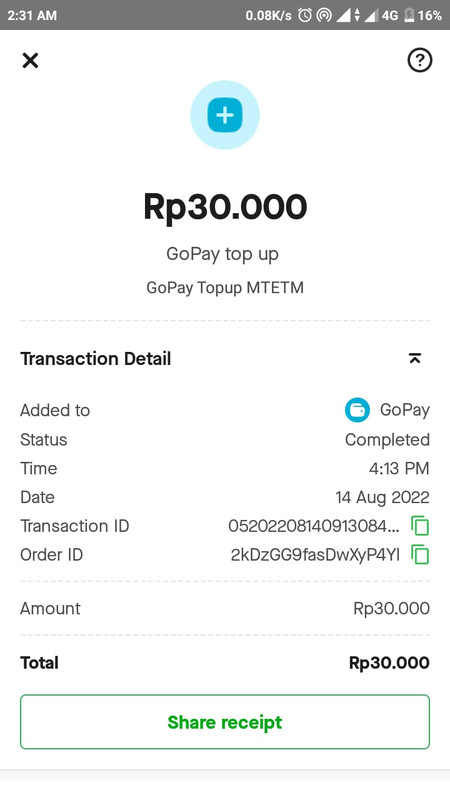Open help via question mark icon
The height and width of the screenshot is (800, 450).
pos(419,60)
